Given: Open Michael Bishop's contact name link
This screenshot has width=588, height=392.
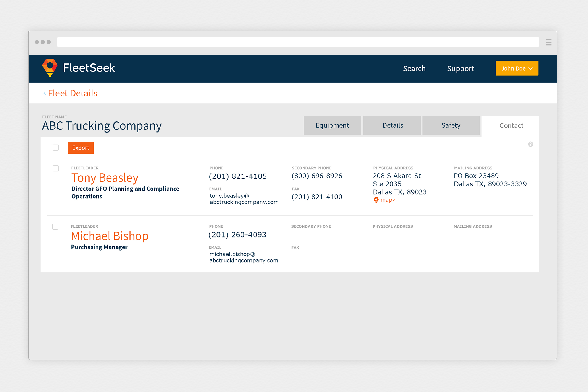Looking at the screenshot, I should pyautogui.click(x=110, y=236).
